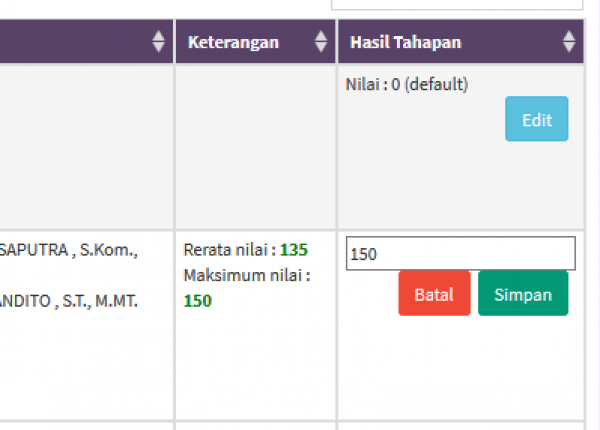
Task: Click the empty Keterangan cell in first row
Action: (256, 147)
